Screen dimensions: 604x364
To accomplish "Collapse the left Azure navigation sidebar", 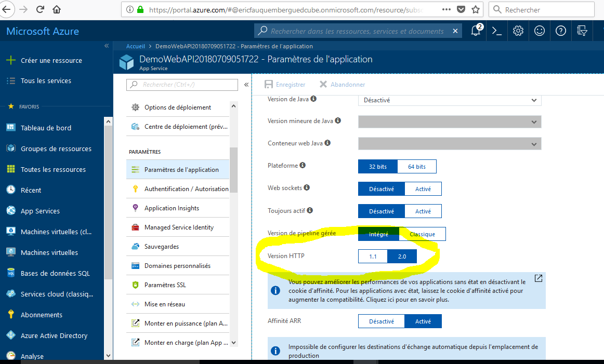I will [x=107, y=46].
